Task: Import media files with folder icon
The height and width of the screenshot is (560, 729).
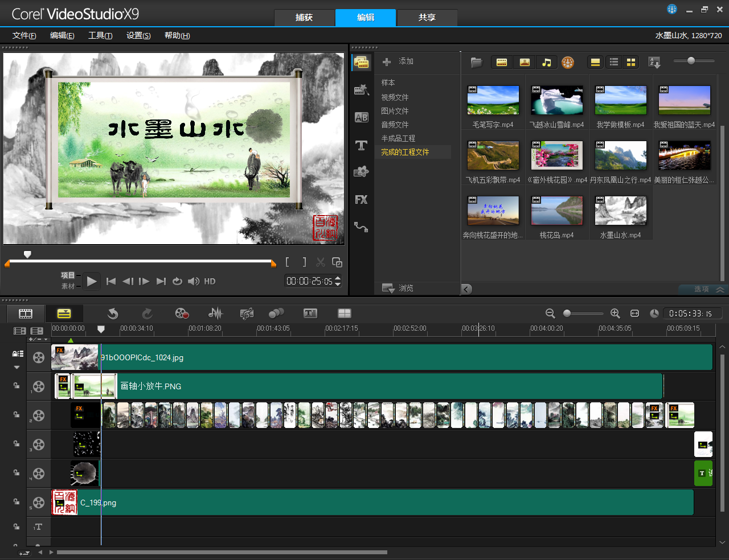Action: click(x=477, y=62)
